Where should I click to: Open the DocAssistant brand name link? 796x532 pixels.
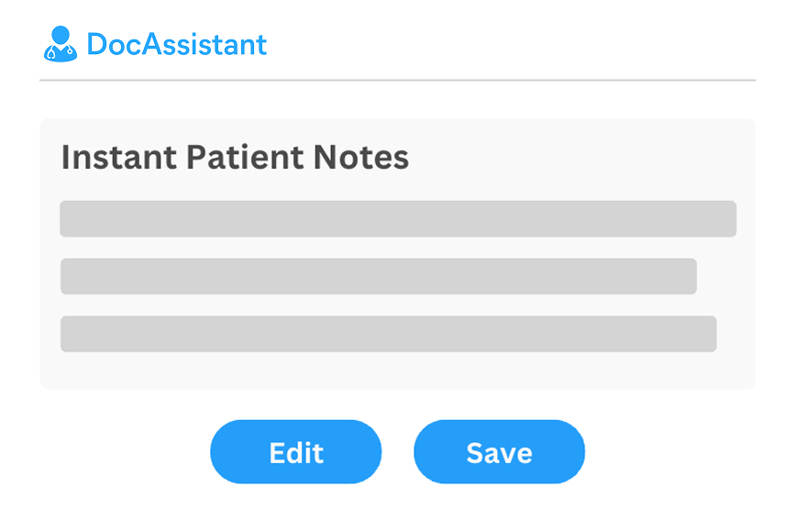tap(177, 44)
